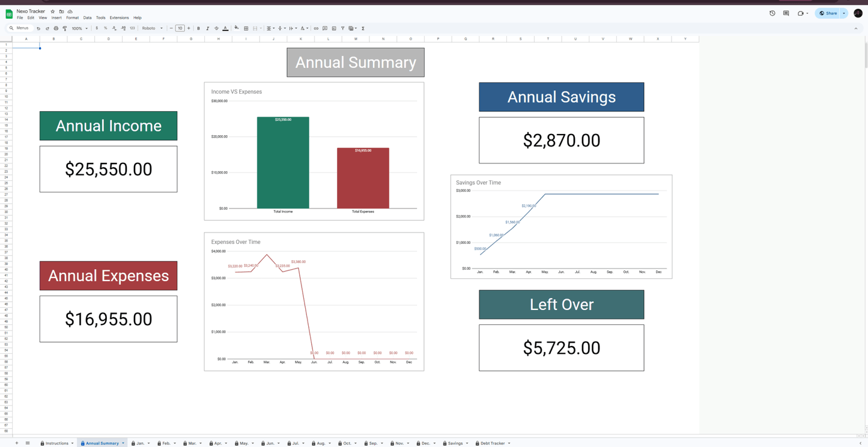The image size is (868, 447).
Task: Open the functions sigma icon
Action: point(363,28)
